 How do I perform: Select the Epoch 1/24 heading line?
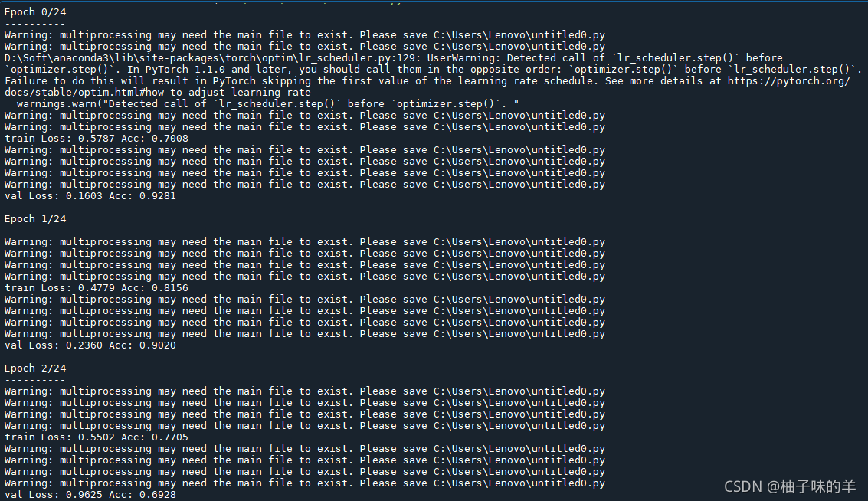(35, 219)
